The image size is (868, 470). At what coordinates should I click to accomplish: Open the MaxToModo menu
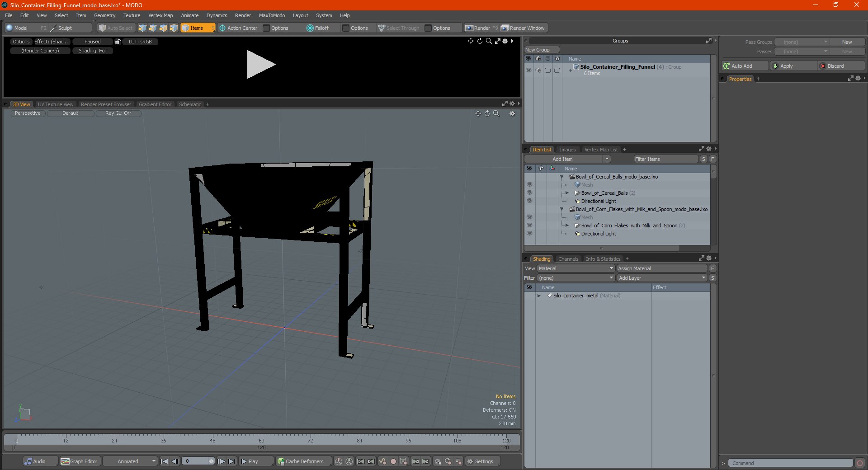(272, 15)
